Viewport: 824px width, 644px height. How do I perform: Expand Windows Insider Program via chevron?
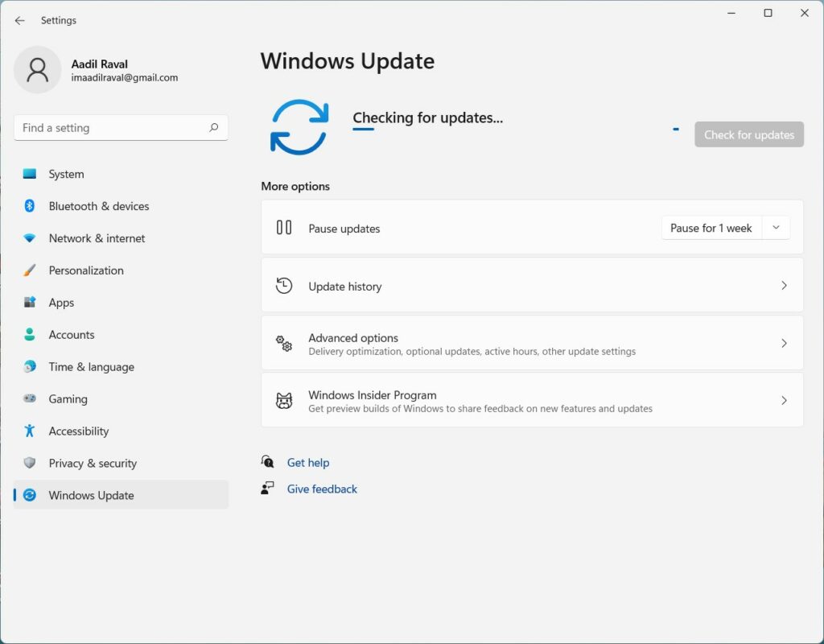[784, 400]
